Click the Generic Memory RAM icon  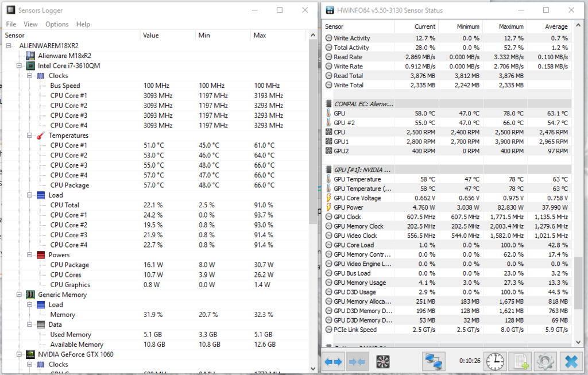pos(30,295)
